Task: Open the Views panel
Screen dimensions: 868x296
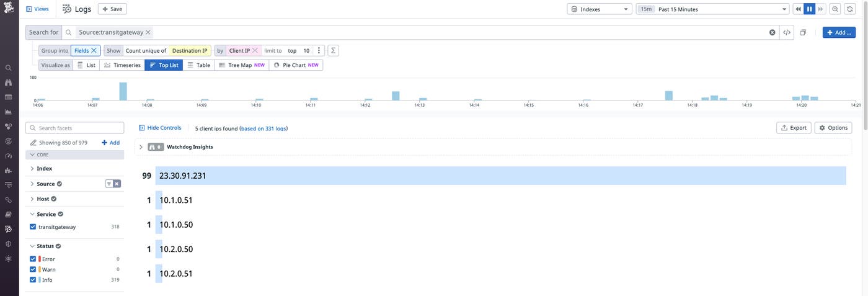Action: pos(37,9)
